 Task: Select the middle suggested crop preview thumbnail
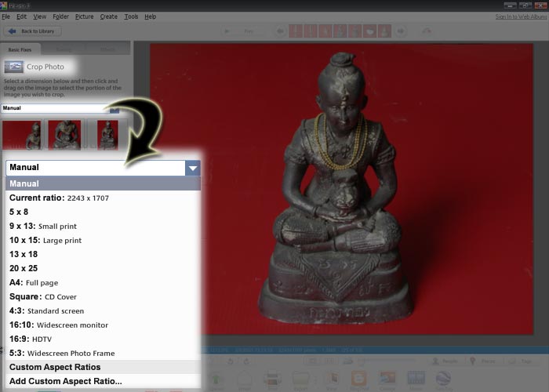[x=64, y=135]
